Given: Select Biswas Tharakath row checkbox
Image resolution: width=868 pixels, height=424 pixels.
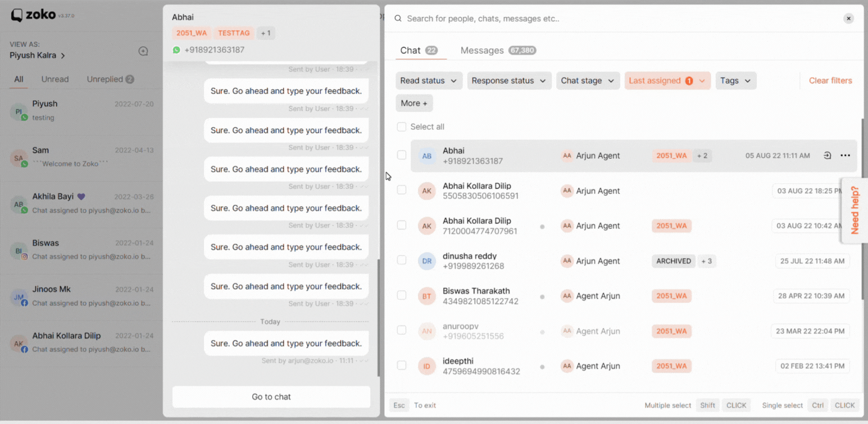Looking at the screenshot, I should coord(402,295).
